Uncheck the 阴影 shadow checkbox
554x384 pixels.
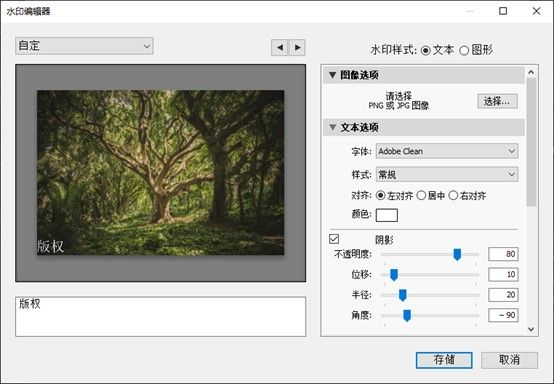tap(334, 239)
